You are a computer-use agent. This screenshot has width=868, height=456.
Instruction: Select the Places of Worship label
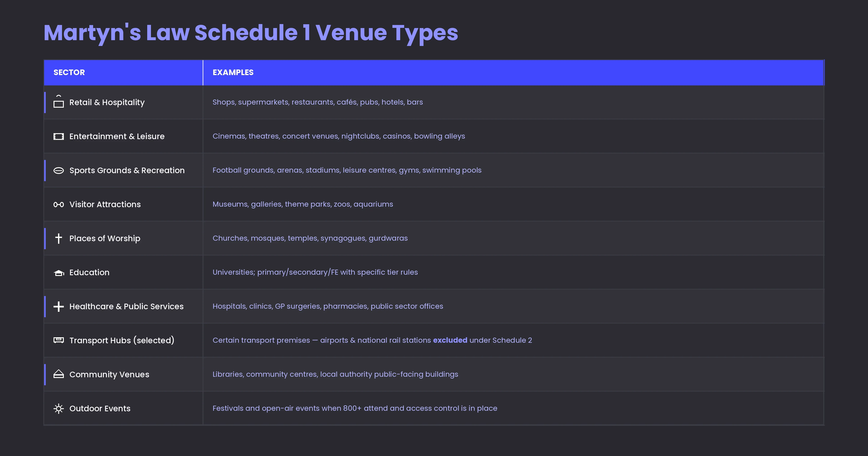pyautogui.click(x=105, y=238)
